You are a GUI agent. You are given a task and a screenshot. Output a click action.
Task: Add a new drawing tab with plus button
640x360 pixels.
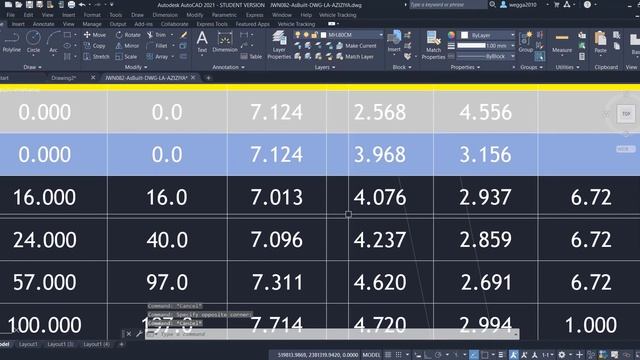pos(208,78)
